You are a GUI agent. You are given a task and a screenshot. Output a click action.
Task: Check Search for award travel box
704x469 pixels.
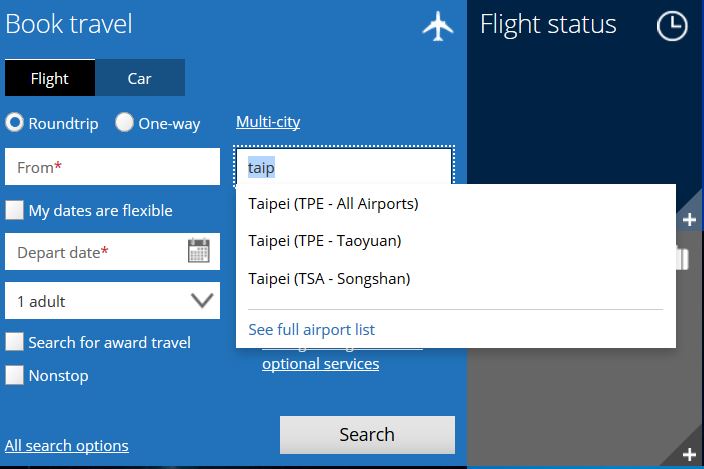(15, 342)
